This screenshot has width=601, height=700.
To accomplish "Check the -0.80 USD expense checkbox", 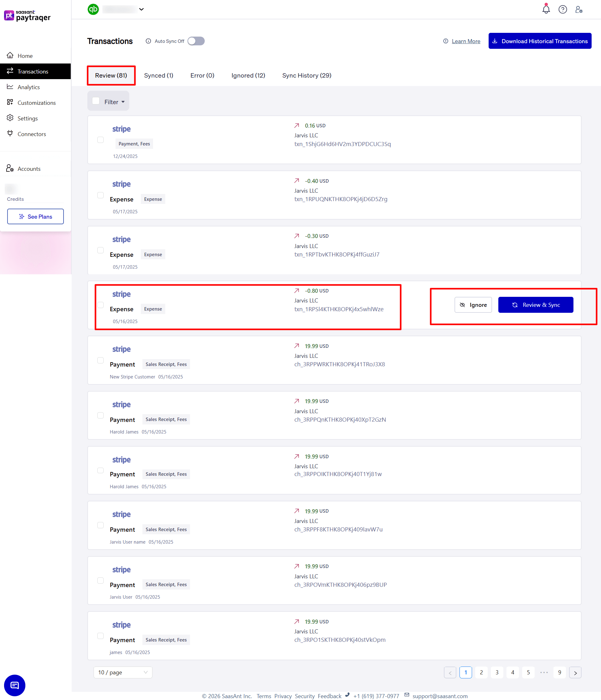I will (x=100, y=305).
